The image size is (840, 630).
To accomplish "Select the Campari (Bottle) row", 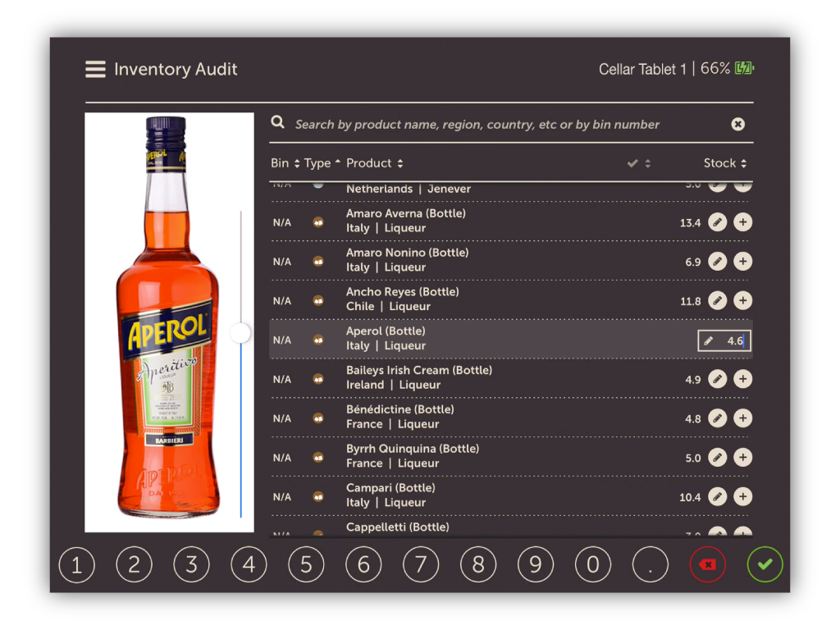I will (511, 496).
